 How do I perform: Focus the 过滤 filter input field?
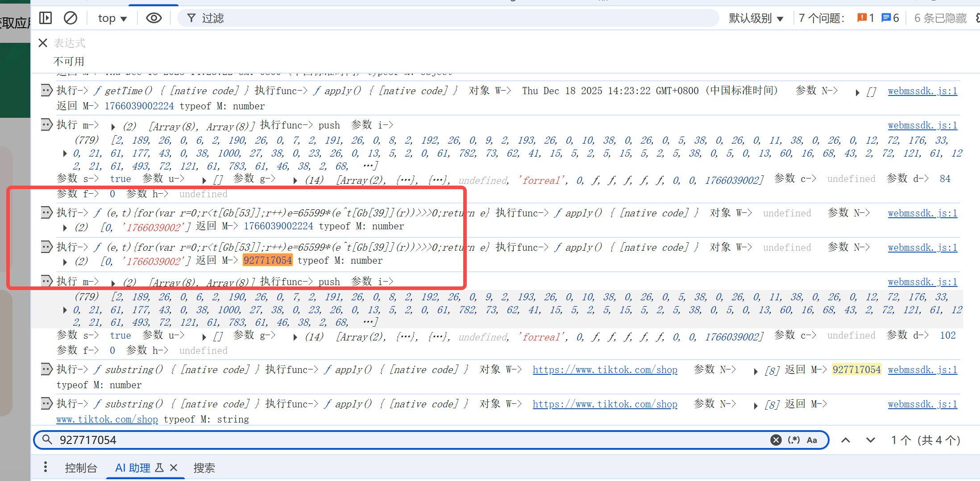click(x=448, y=18)
